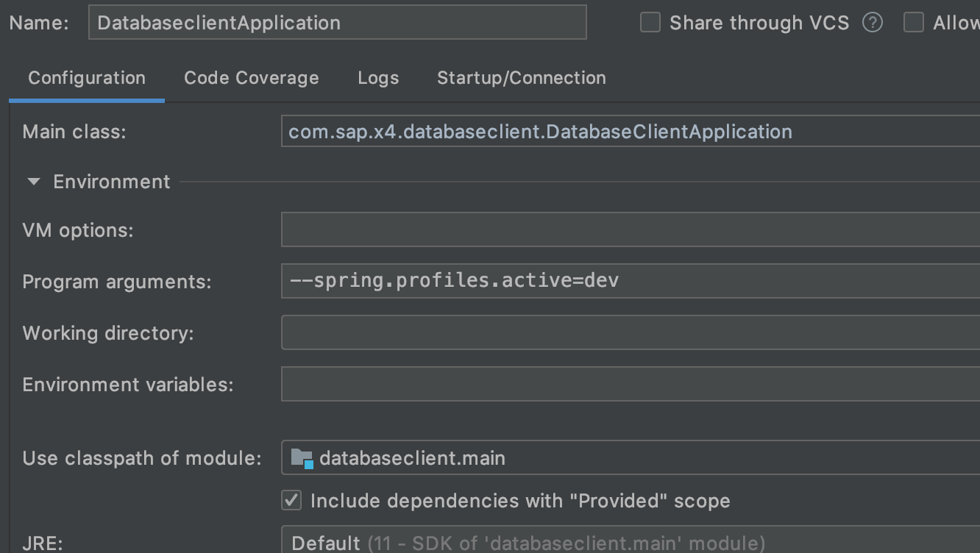Check the Allow checkbox near top right
Image resolution: width=980 pixels, height=553 pixels.
914,22
